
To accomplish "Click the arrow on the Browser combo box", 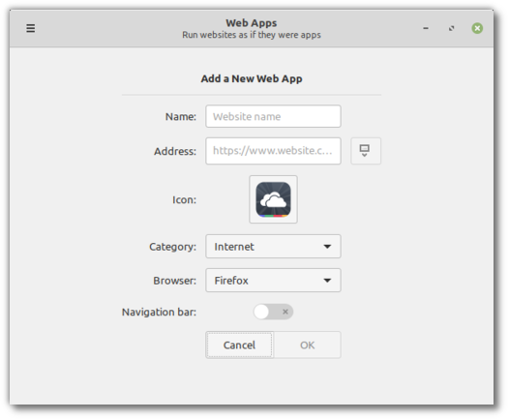I will pyautogui.click(x=327, y=280).
